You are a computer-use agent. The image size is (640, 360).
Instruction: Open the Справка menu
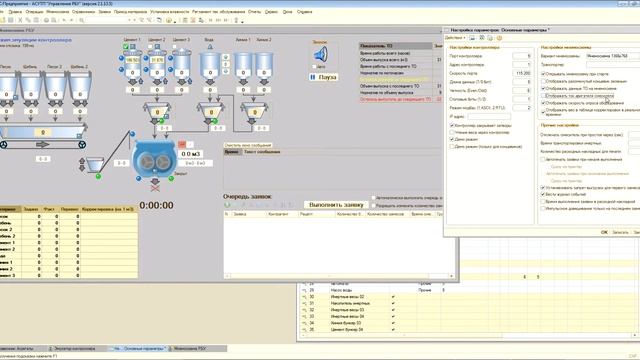tap(304, 12)
